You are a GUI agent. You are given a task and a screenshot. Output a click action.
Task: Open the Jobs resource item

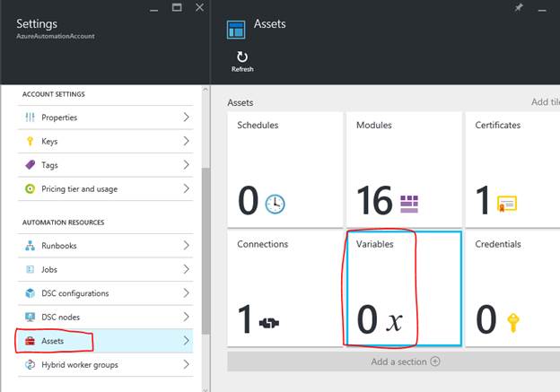105,269
